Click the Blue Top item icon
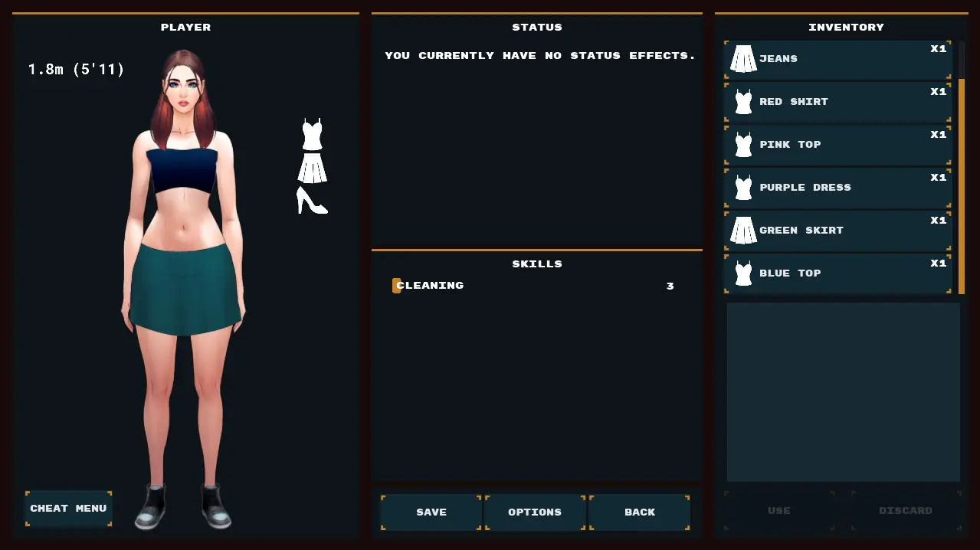This screenshot has height=550, width=980. pyautogui.click(x=743, y=273)
